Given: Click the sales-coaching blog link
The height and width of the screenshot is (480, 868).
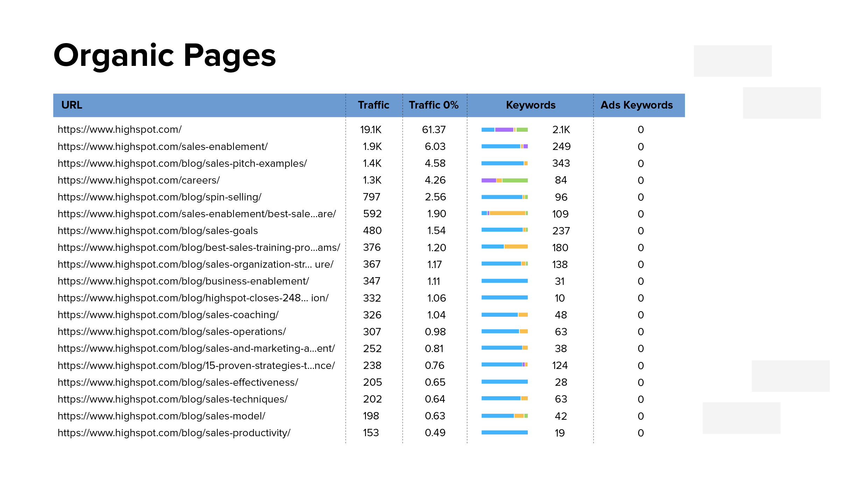Looking at the screenshot, I should 168,315.
